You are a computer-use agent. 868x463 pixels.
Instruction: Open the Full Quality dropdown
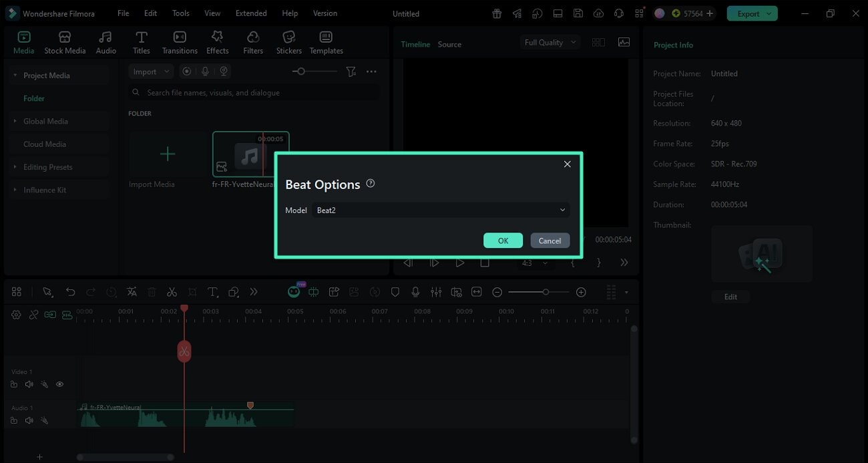pos(550,42)
